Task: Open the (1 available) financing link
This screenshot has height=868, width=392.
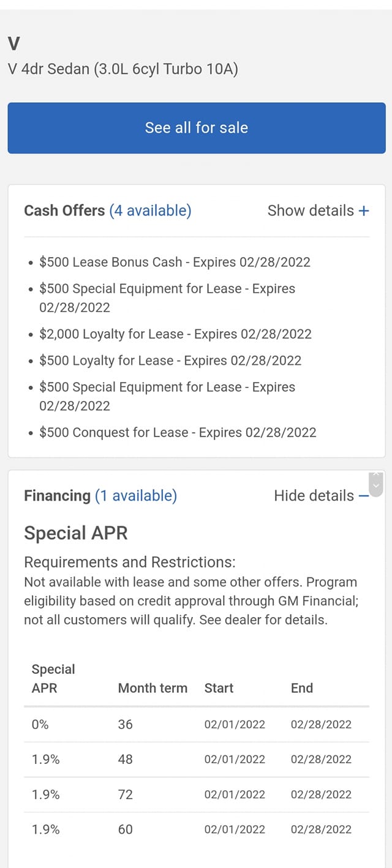Action: coord(136,496)
